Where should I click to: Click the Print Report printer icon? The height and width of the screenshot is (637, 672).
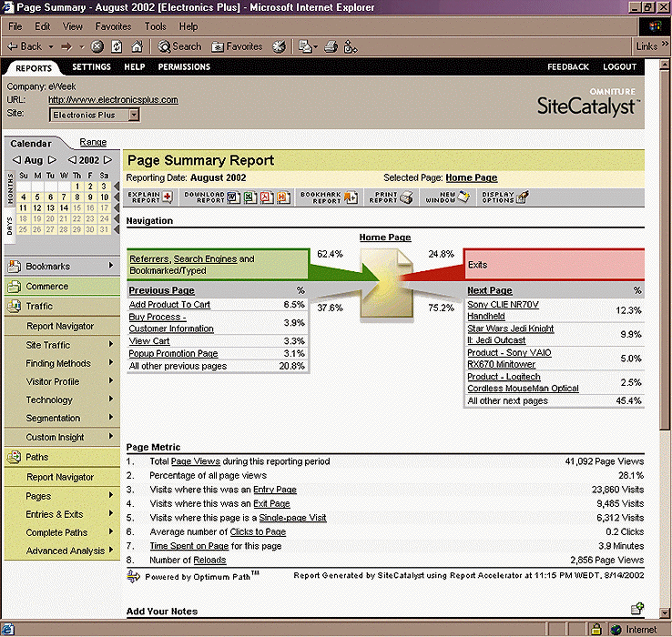406,197
